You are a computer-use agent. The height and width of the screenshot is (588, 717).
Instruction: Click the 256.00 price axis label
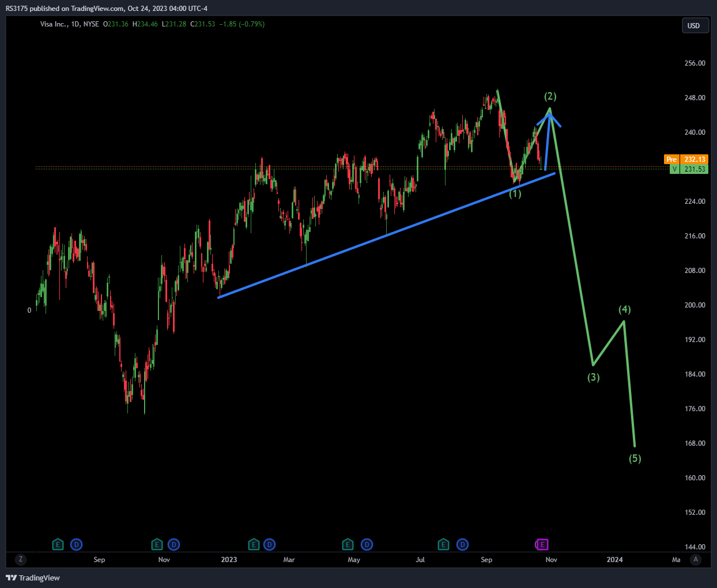pos(695,63)
